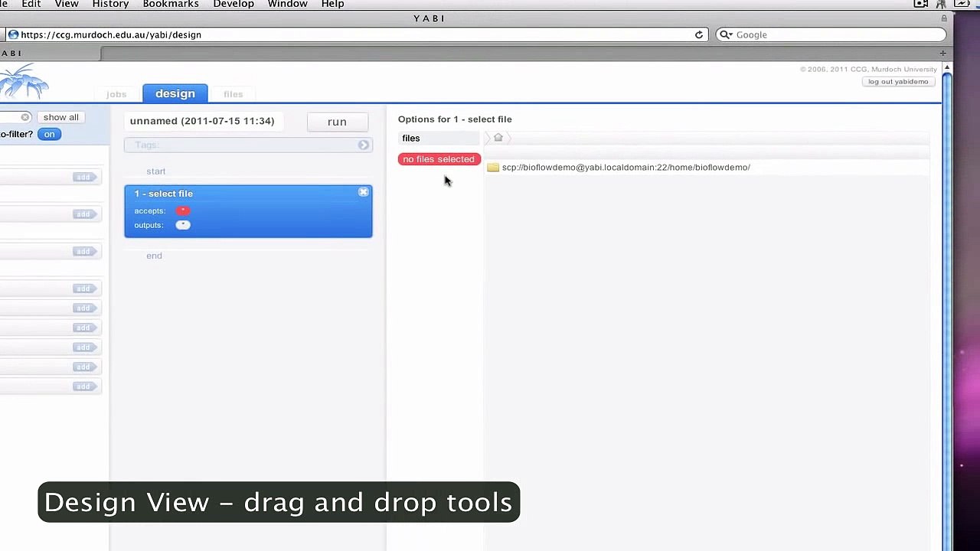Open the screen recording menu bar icon
This screenshot has width=980, height=551.
pos(921,4)
